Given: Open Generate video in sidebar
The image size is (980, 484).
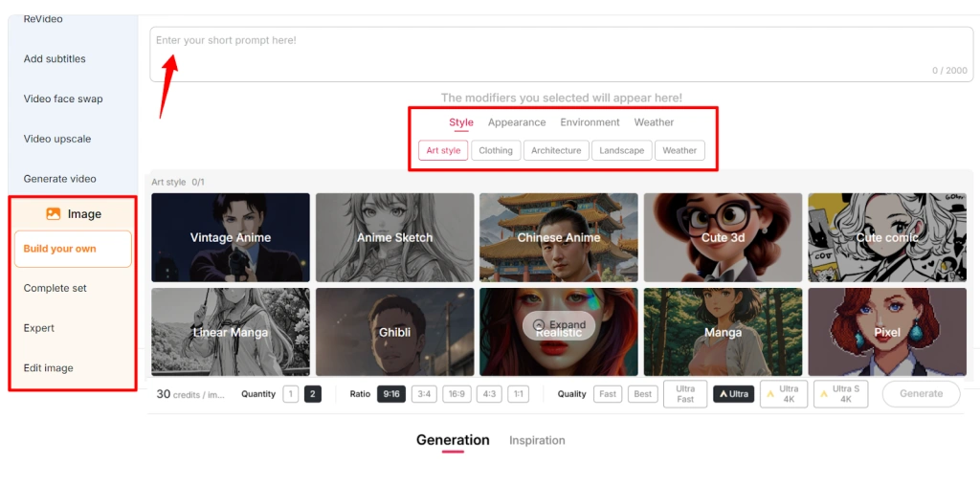Looking at the screenshot, I should click(x=60, y=179).
